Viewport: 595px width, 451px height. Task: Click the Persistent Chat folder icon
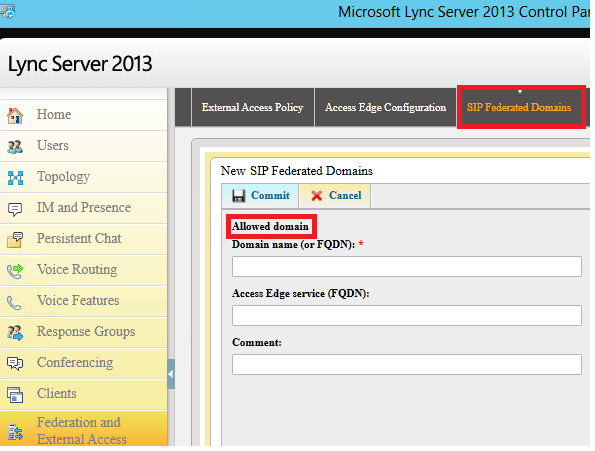pos(15,240)
